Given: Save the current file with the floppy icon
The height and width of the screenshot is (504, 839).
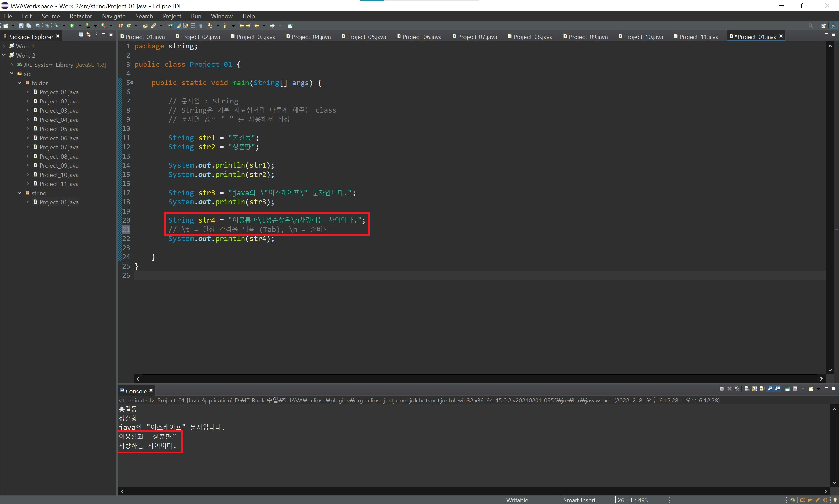Looking at the screenshot, I should 21,26.
